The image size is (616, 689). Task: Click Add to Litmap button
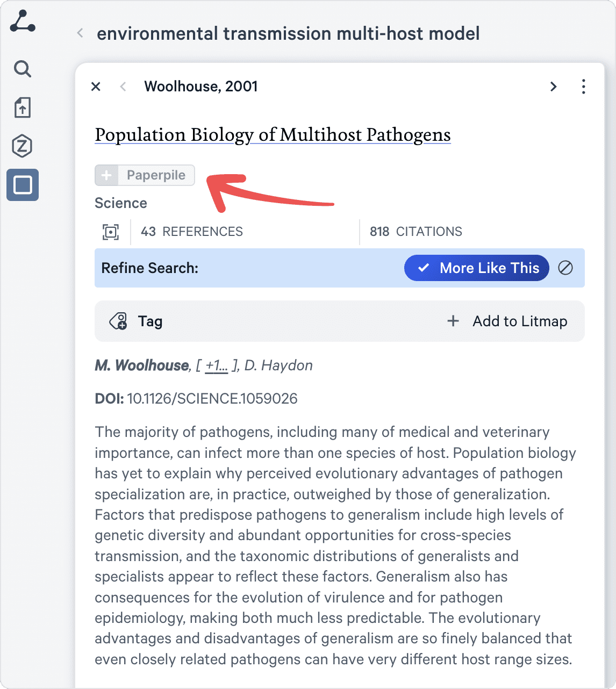coord(507,321)
